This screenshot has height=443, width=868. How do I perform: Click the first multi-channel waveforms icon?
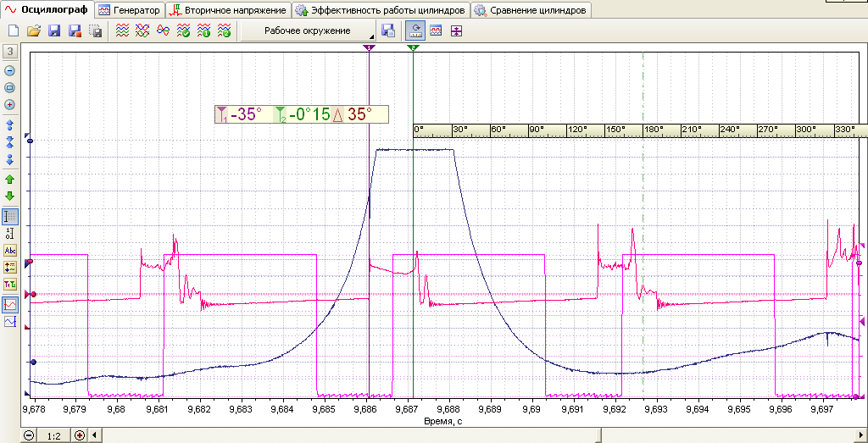(122, 31)
